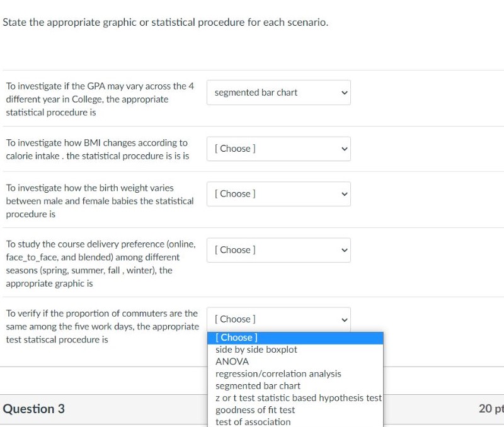Open the commuters proportion Choose dropdown
Viewport: 504px width, 427px height.
click(x=278, y=319)
